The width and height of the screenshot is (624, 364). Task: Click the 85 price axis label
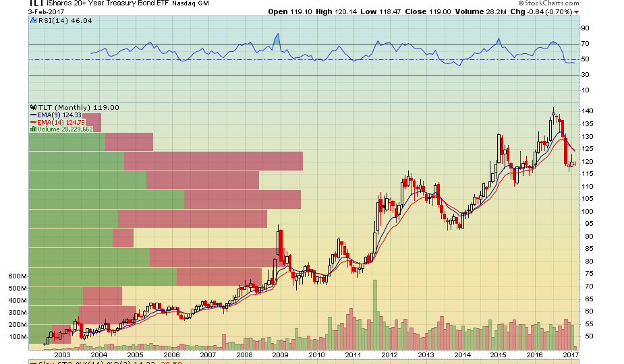[588, 249]
